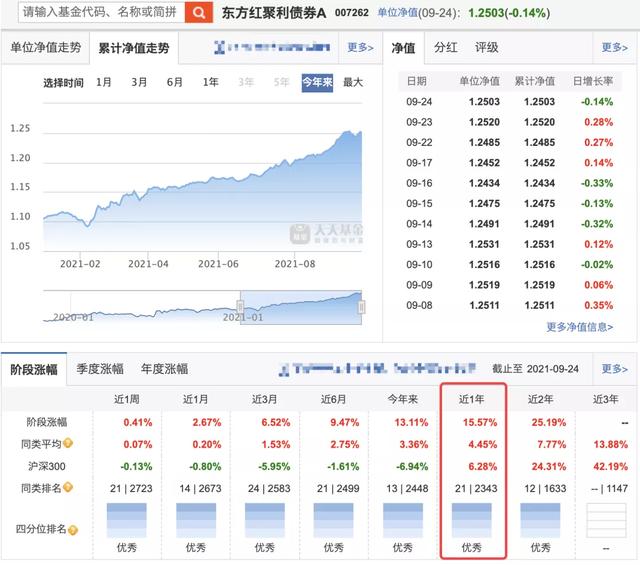Click the help icon beside 同类平均

(x=68, y=443)
